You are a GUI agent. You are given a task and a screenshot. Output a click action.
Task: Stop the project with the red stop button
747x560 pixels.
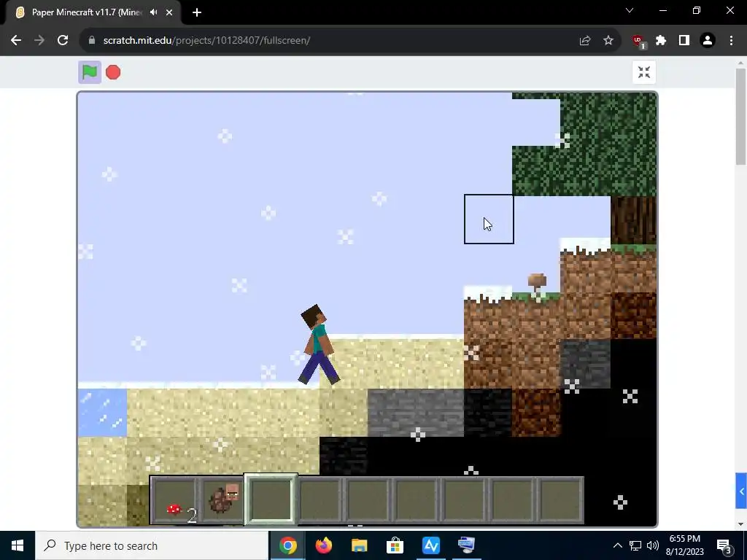click(x=113, y=72)
